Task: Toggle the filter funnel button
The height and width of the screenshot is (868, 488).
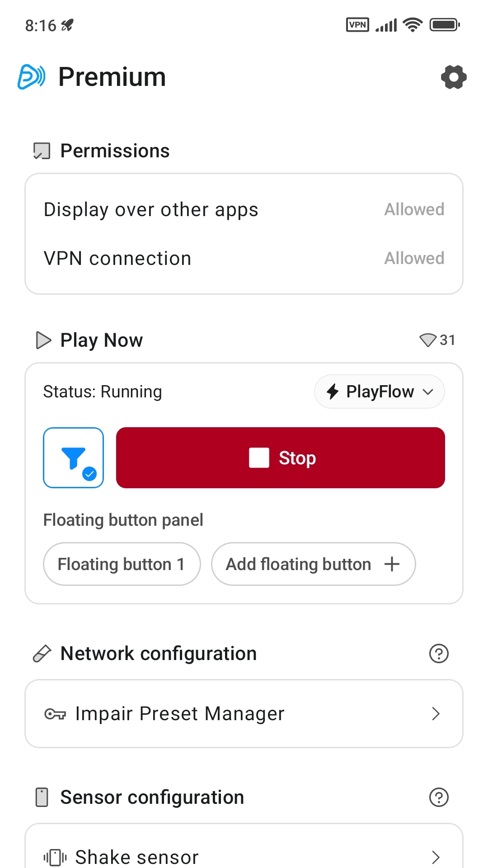Action: [x=73, y=458]
